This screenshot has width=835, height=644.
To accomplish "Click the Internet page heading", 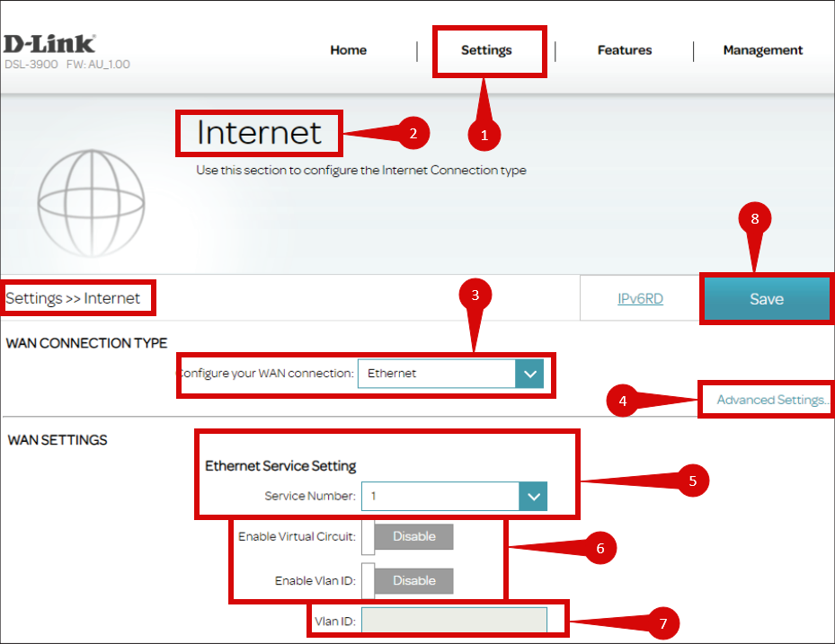I will pyautogui.click(x=259, y=133).
